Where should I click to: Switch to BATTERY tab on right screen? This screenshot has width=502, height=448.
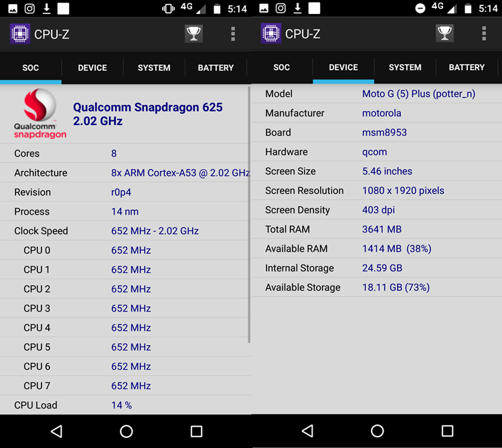click(467, 67)
